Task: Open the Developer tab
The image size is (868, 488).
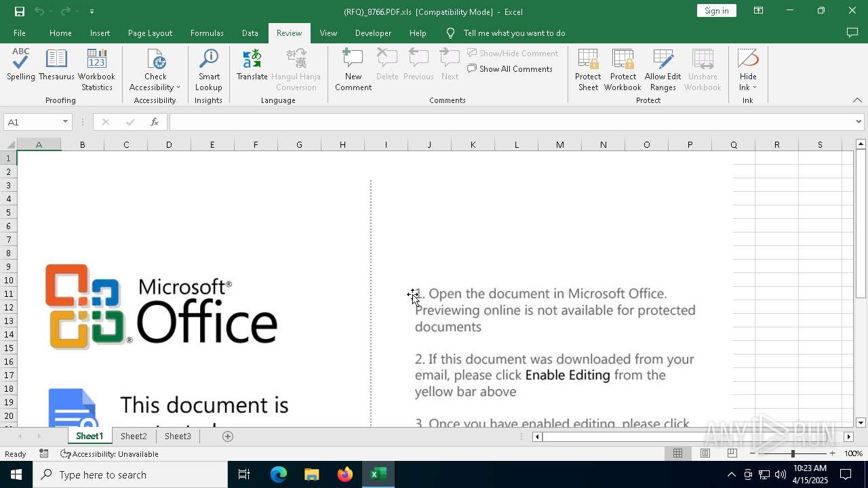Action: click(x=373, y=33)
